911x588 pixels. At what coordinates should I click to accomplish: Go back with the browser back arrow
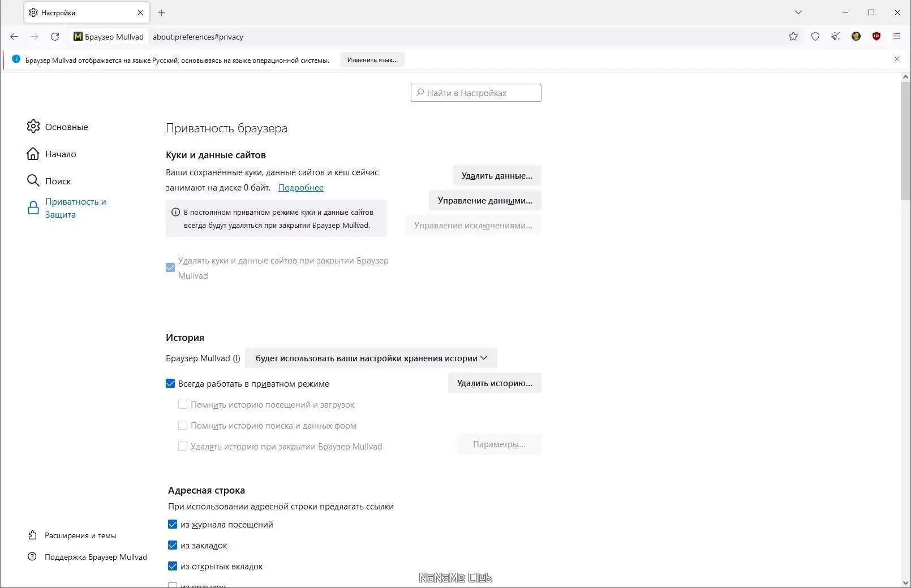point(14,37)
